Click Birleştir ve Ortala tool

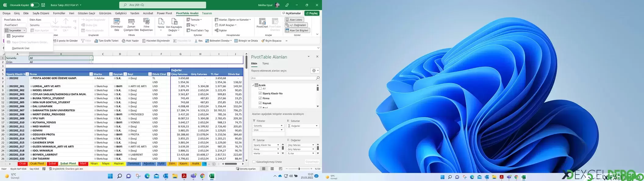pyautogui.click(x=246, y=41)
